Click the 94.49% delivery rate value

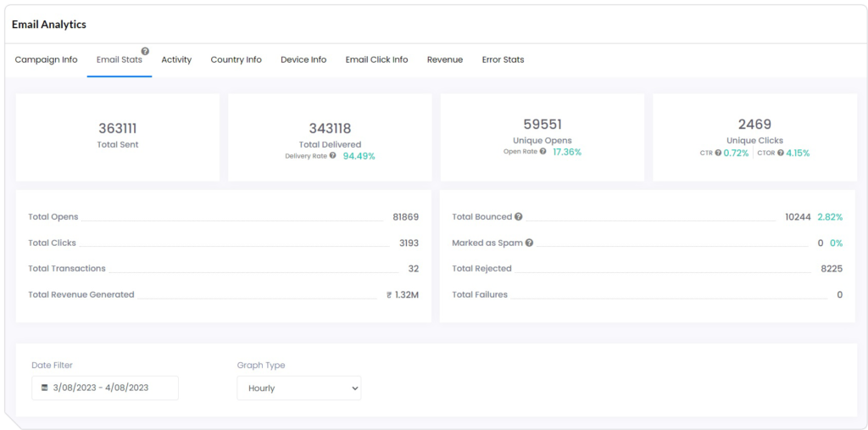pos(359,156)
